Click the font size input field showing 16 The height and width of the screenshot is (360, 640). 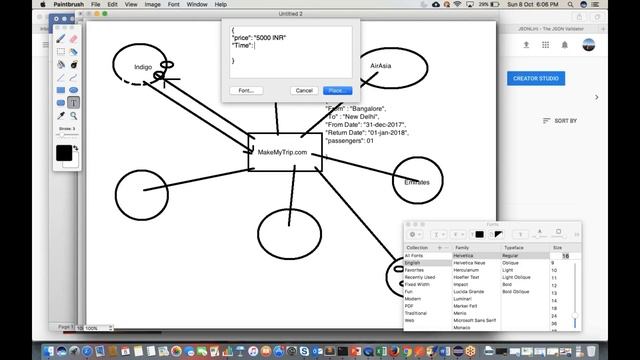point(565,256)
